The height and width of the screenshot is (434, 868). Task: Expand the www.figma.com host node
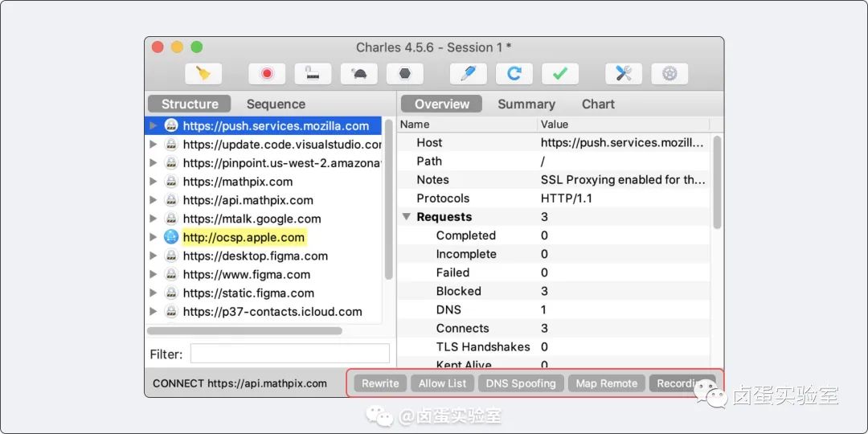point(154,275)
